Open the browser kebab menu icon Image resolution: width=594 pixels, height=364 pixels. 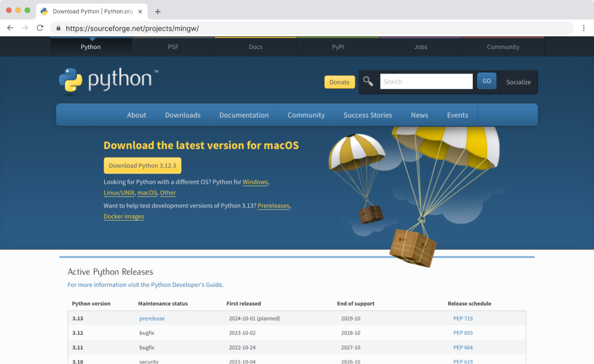pyautogui.click(x=585, y=28)
